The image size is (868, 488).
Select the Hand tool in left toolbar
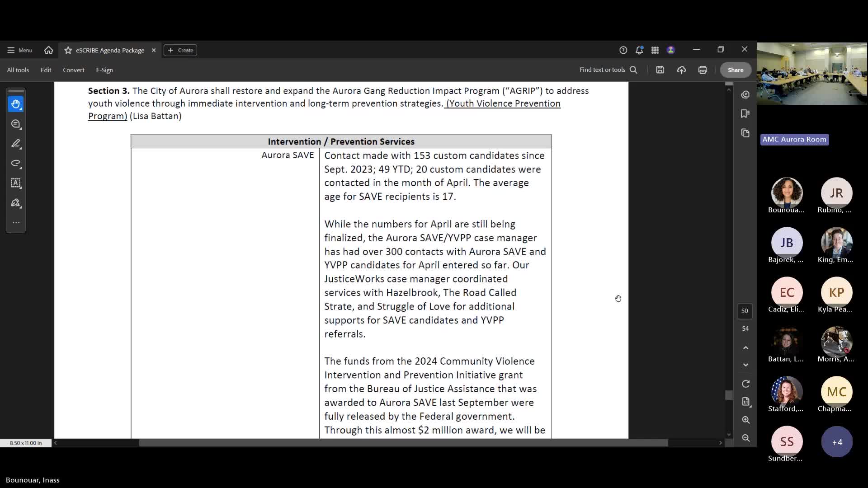(16, 104)
